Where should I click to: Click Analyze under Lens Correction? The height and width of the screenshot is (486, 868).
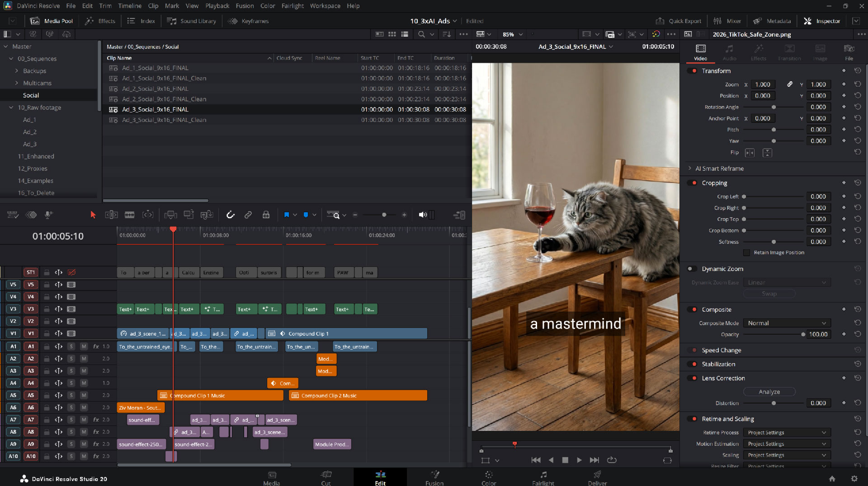[x=769, y=392]
